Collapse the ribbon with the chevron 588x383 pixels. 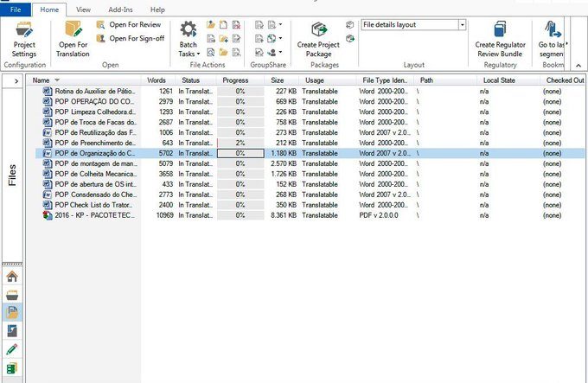point(578,66)
